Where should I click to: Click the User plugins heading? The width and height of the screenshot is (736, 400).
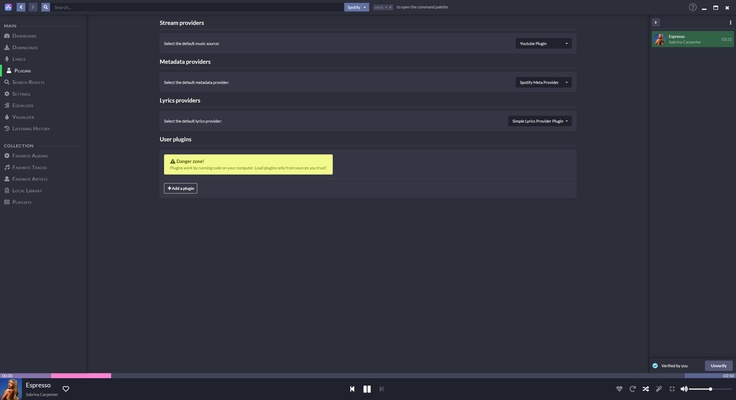click(x=175, y=139)
